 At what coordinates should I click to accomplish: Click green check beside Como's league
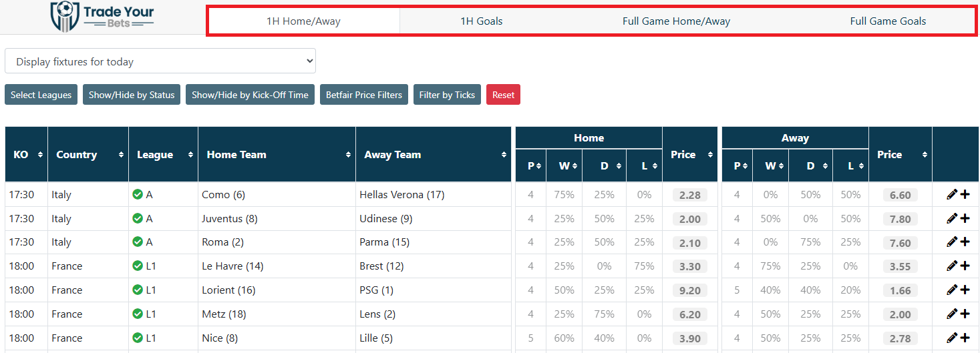(x=138, y=194)
